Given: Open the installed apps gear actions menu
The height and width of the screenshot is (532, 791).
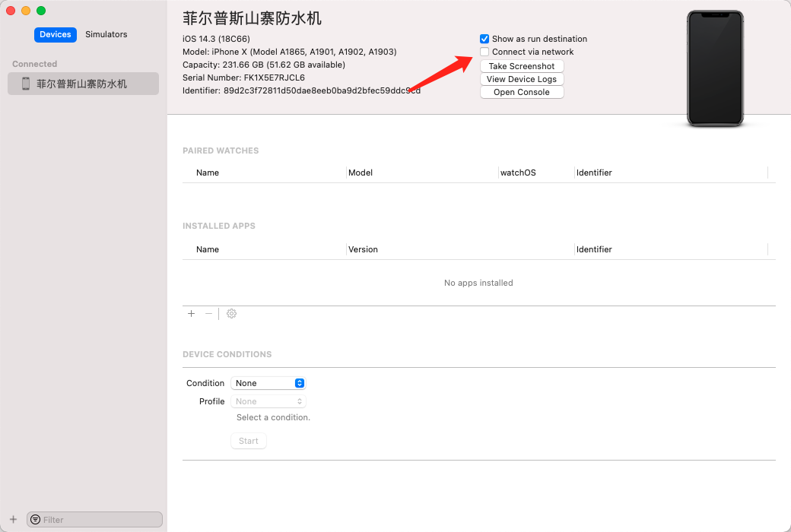Looking at the screenshot, I should (x=231, y=314).
